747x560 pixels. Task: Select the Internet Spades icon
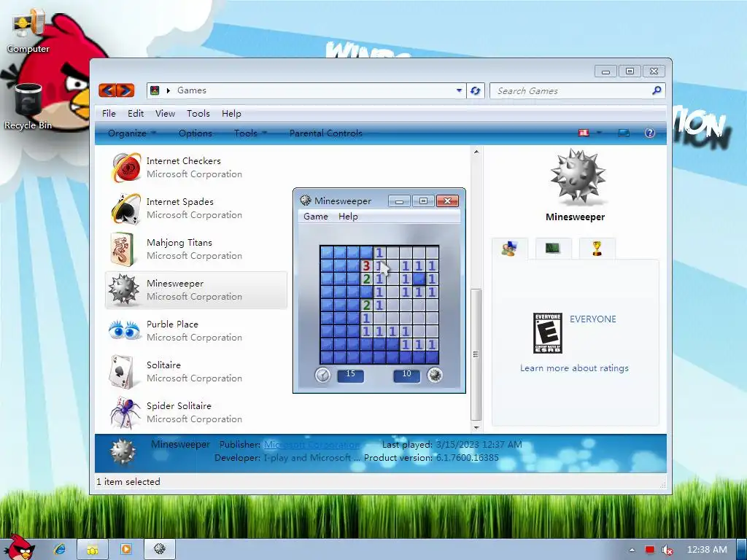tap(125, 208)
